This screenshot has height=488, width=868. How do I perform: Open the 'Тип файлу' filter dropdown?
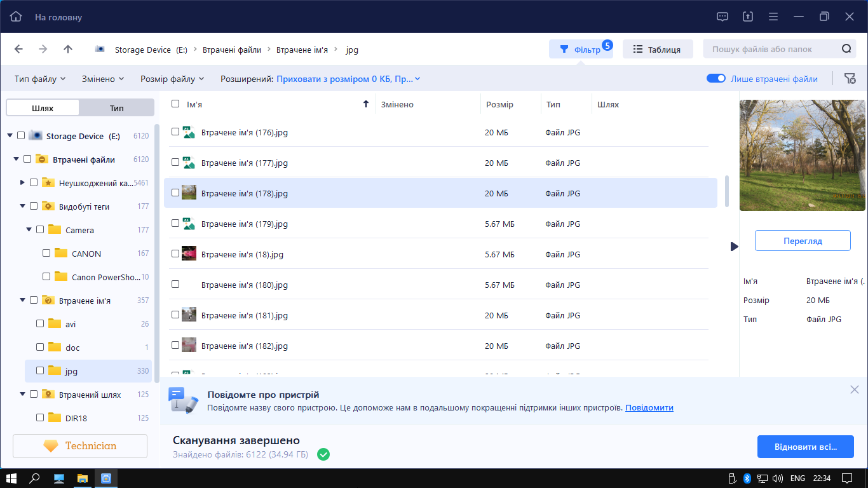[x=40, y=79]
